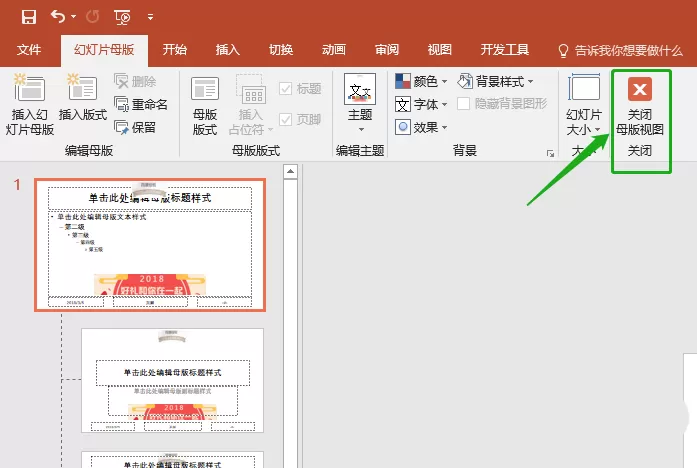Toggle the 页脚 checkbox

coord(300,119)
